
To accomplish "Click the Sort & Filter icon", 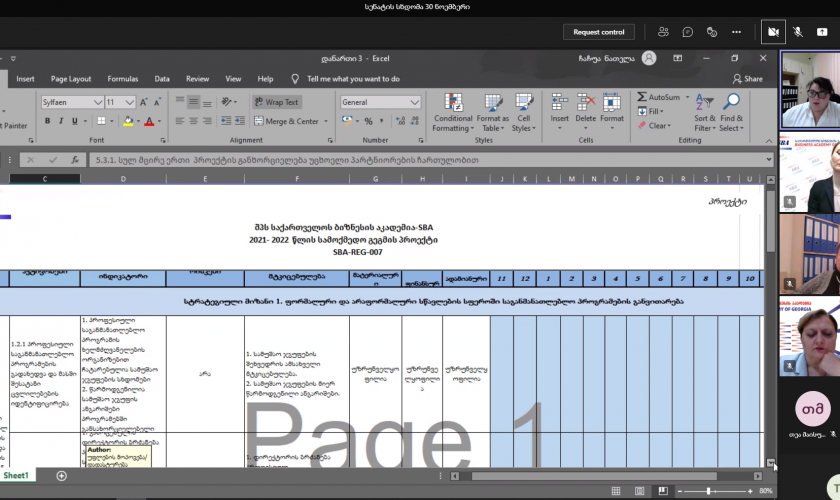I will click(x=705, y=103).
